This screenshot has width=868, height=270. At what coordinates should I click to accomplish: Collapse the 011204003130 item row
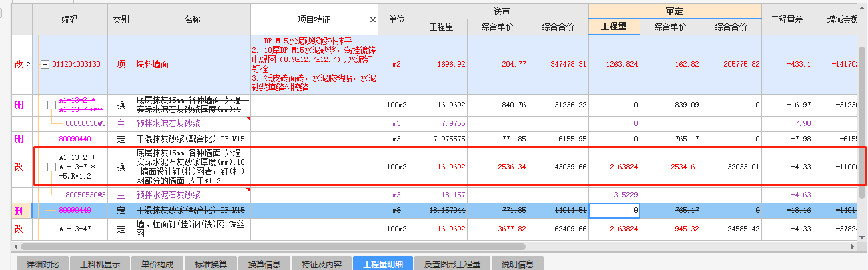coord(45,64)
